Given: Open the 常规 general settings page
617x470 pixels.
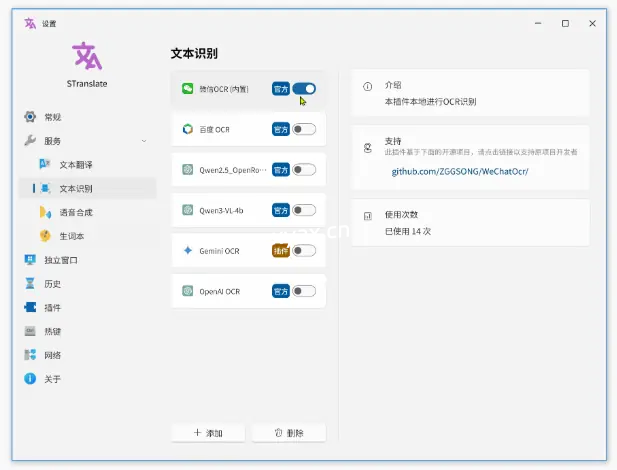Looking at the screenshot, I should [52, 117].
